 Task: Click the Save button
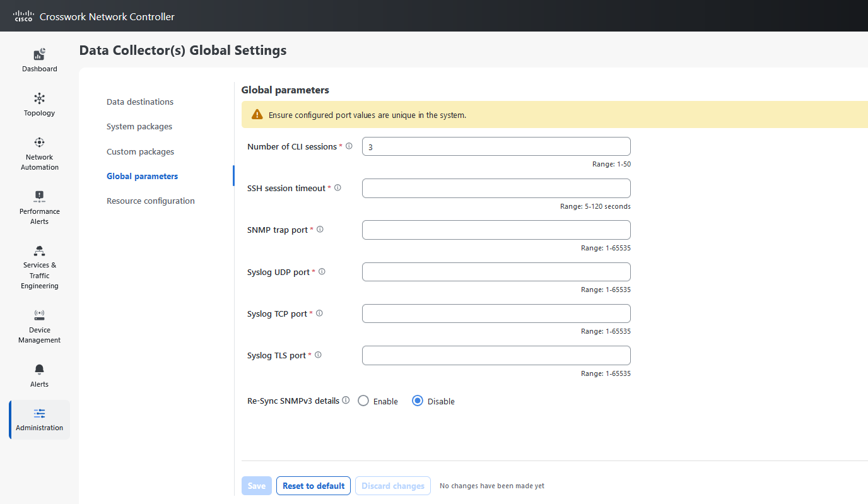257,486
